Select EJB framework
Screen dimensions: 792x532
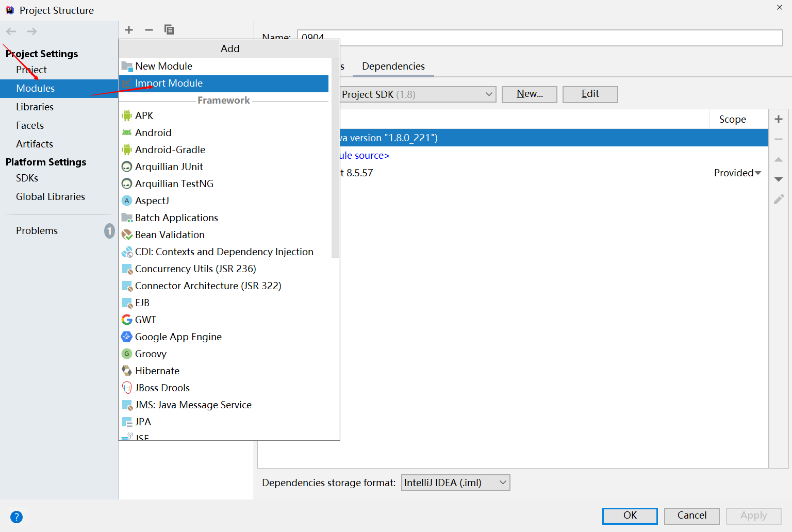224,303
